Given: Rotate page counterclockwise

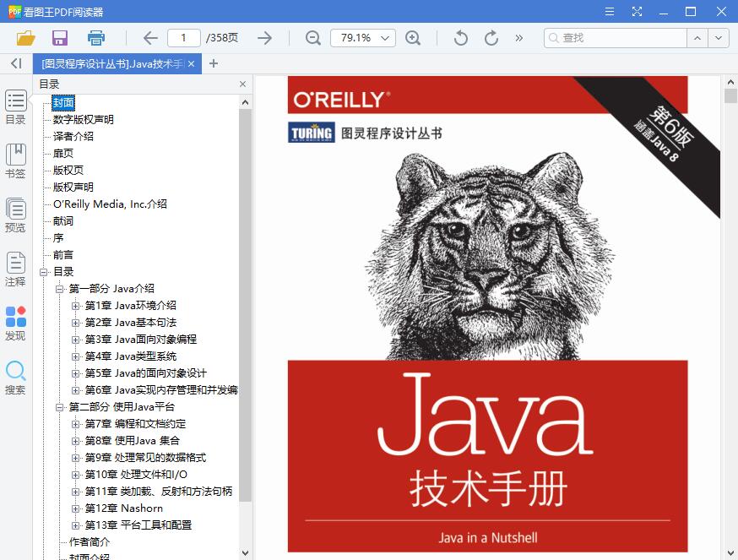Looking at the screenshot, I should pos(461,38).
